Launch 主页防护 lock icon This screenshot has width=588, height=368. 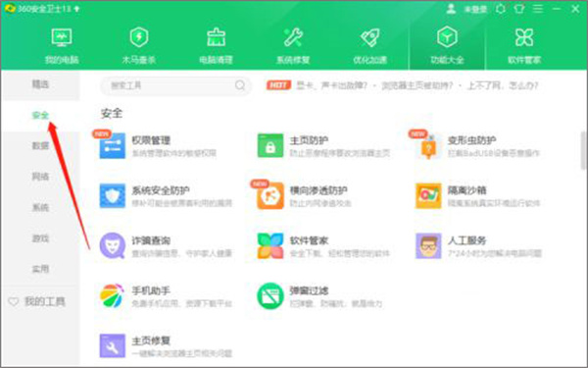(x=270, y=145)
